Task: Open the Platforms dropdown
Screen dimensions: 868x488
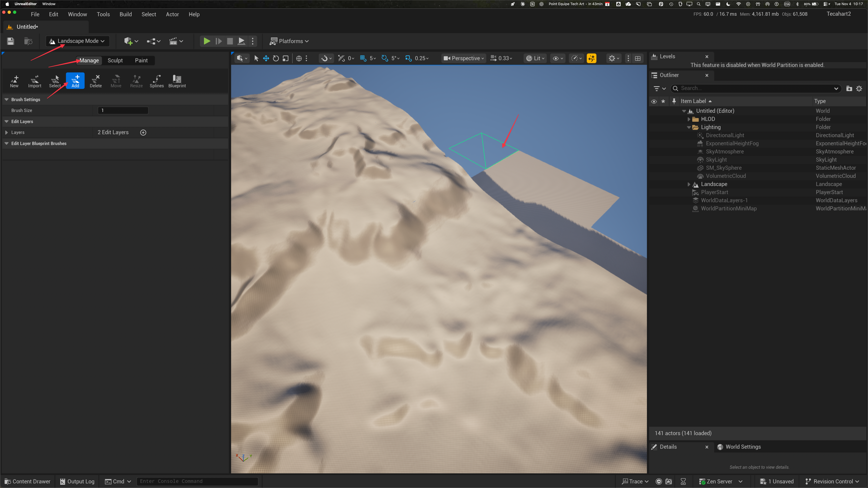Action: (x=289, y=41)
